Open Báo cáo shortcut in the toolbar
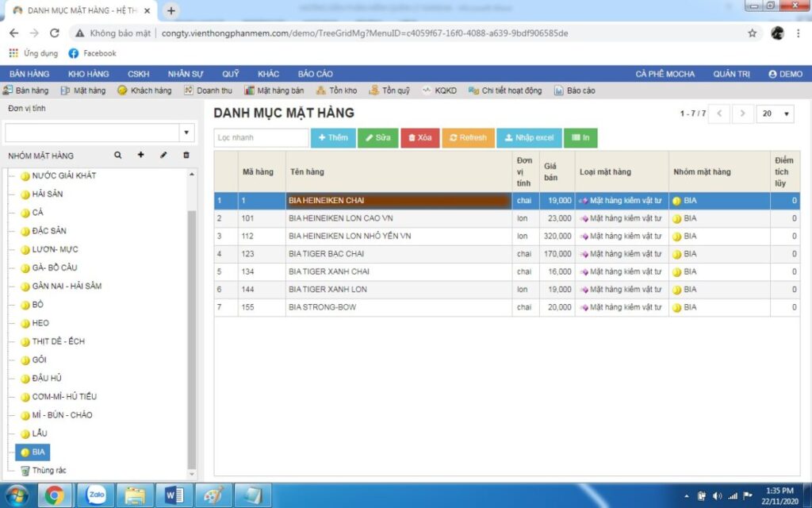This screenshot has width=812, height=508. click(574, 90)
